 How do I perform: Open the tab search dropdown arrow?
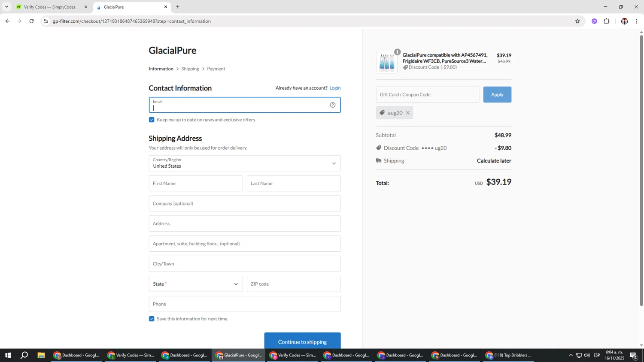click(x=6, y=7)
